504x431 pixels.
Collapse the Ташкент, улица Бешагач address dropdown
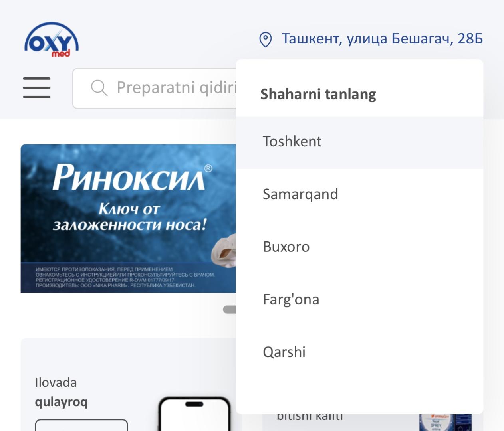click(382, 39)
